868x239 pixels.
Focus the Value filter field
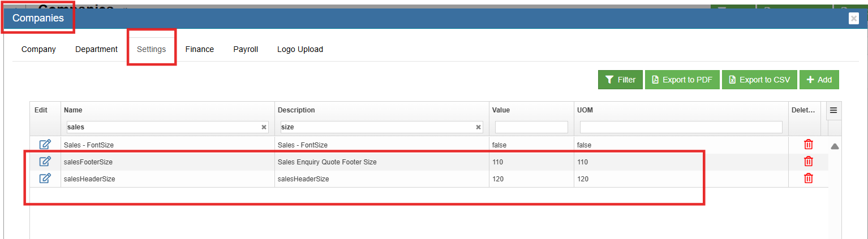[531, 127]
